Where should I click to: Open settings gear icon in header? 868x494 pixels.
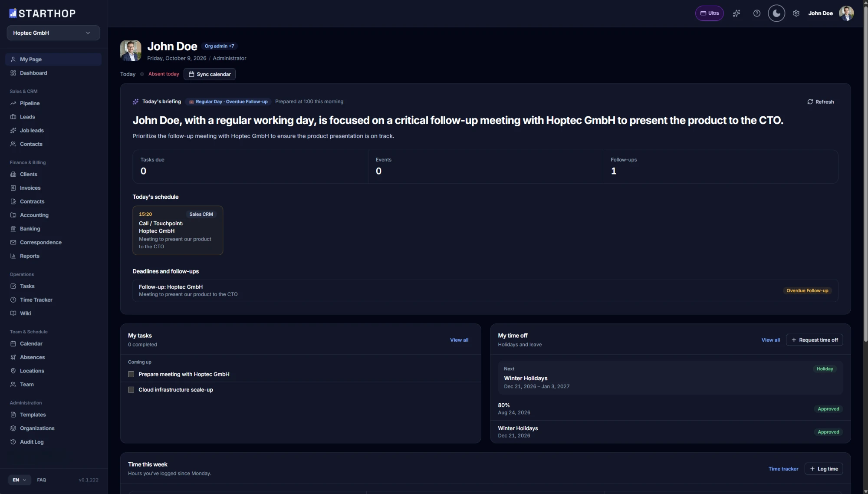[x=796, y=13]
